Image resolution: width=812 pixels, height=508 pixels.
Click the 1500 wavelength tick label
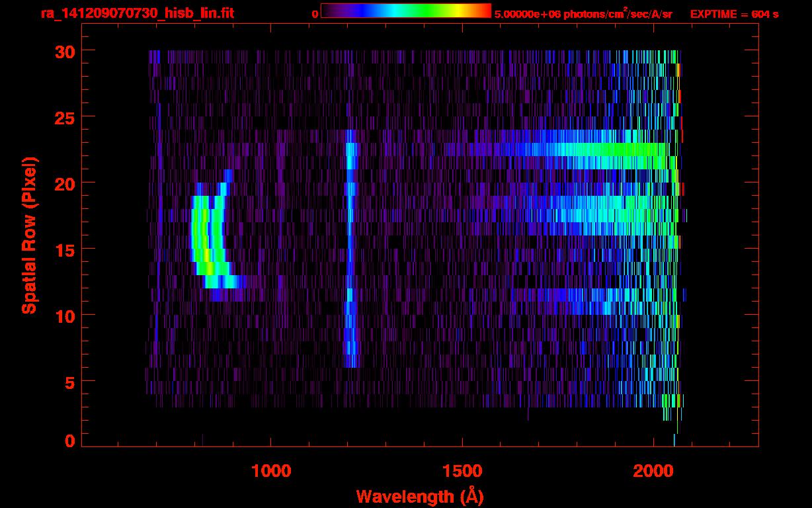tap(462, 471)
